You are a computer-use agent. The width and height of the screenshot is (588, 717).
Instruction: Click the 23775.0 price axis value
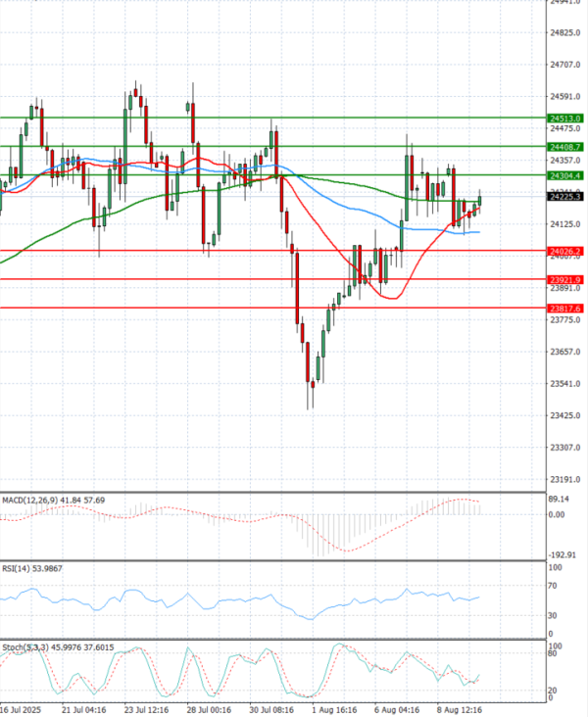pos(565,319)
